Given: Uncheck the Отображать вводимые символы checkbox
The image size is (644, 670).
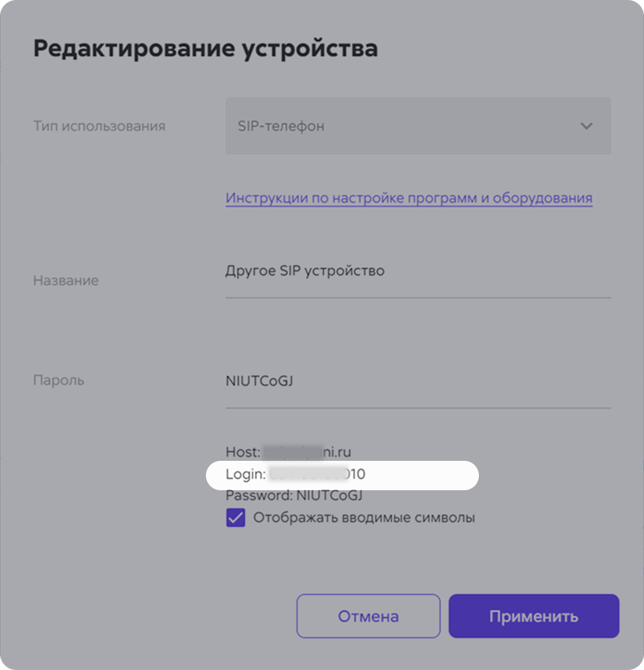Looking at the screenshot, I should [235, 518].
